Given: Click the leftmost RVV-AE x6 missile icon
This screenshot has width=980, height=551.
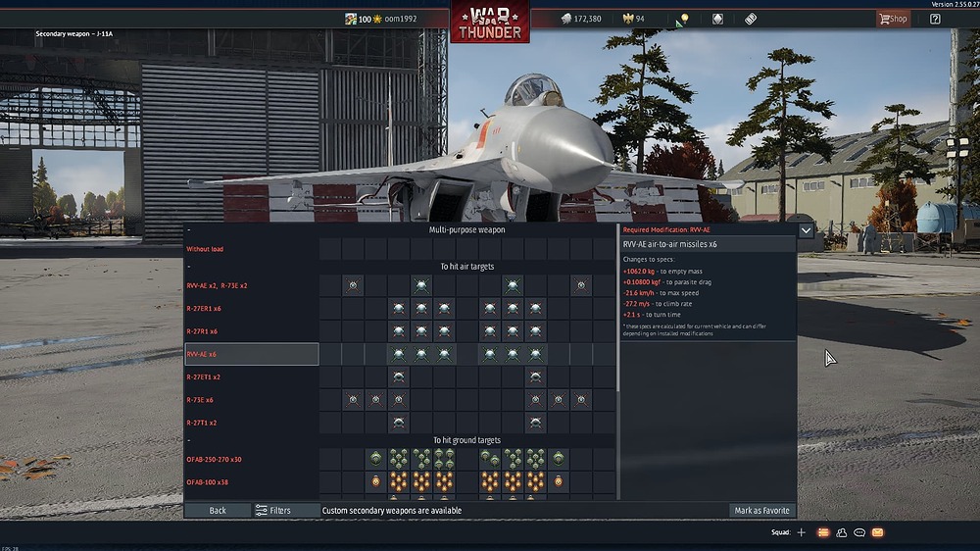Looking at the screenshot, I should (x=399, y=354).
